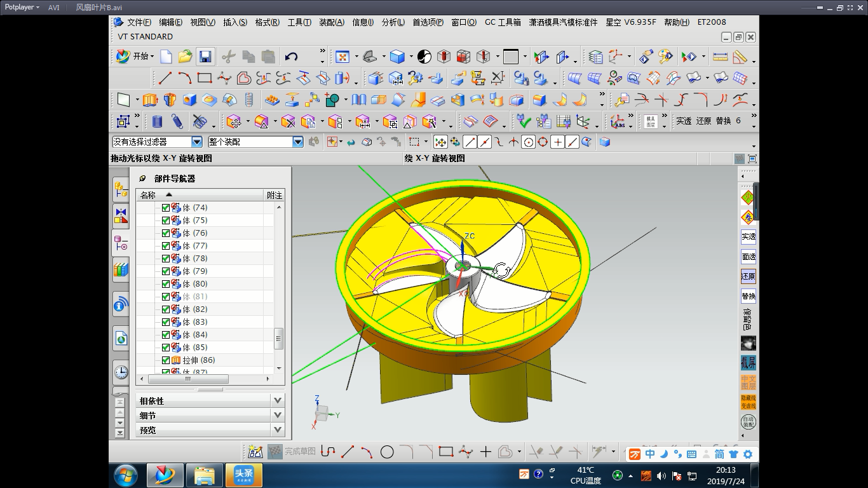Screen dimensions: 868x488
Task: Open the History clock side tab
Action: pyautogui.click(x=121, y=372)
